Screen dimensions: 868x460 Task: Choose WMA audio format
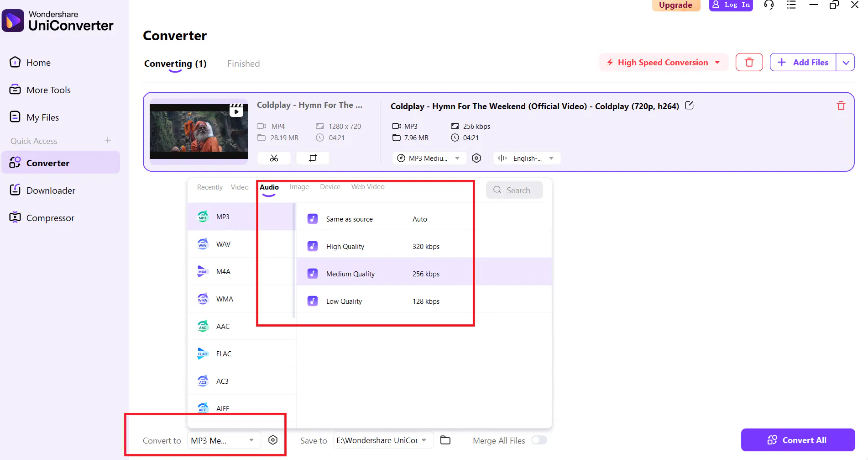pyautogui.click(x=241, y=299)
